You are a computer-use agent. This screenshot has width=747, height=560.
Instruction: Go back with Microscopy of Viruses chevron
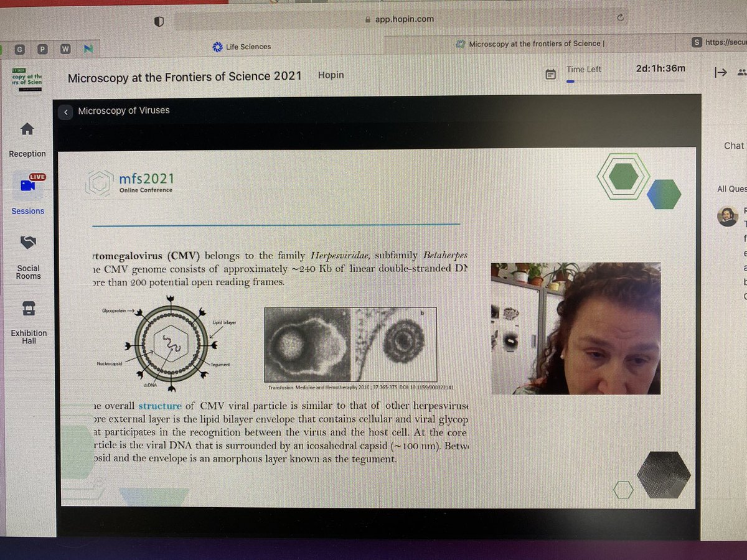point(66,112)
